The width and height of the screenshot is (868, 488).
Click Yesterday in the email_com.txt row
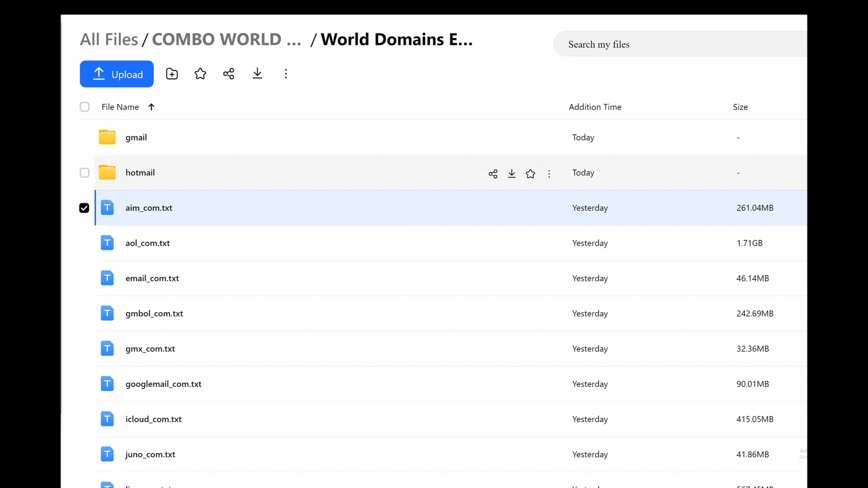click(x=590, y=278)
